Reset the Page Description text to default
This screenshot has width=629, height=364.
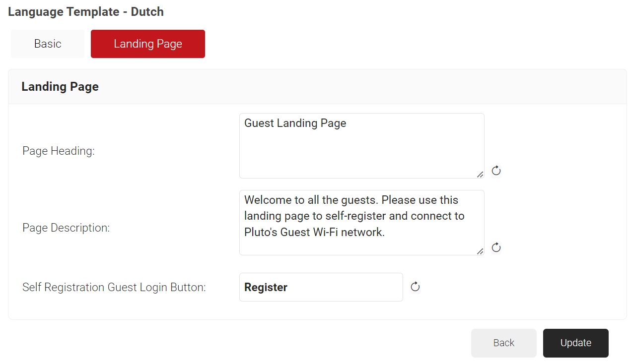pyautogui.click(x=496, y=248)
